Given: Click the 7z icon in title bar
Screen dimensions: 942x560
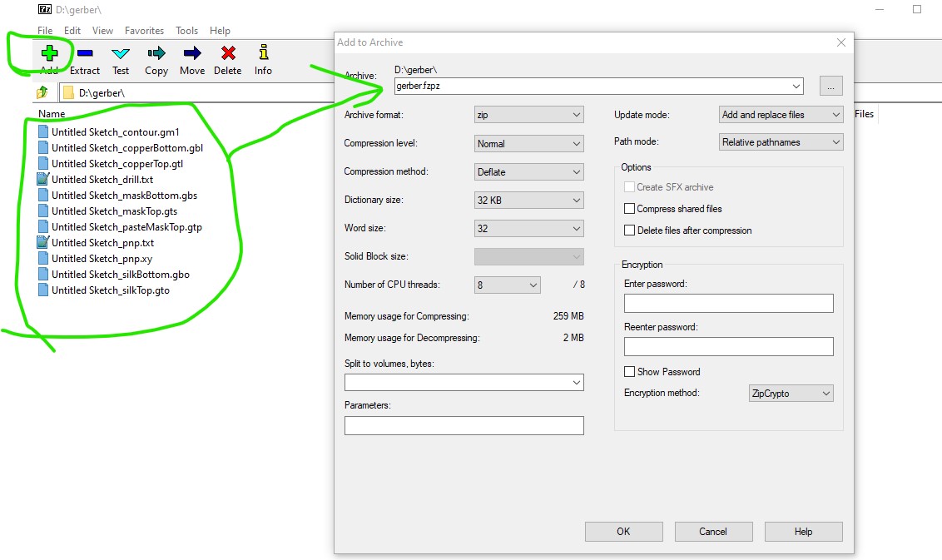Looking at the screenshot, I should tap(44, 9).
